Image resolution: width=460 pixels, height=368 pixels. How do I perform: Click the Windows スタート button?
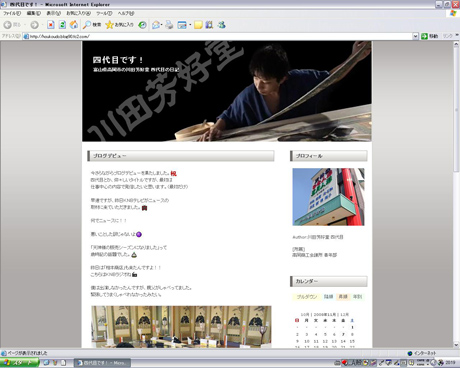pyautogui.click(x=19, y=363)
